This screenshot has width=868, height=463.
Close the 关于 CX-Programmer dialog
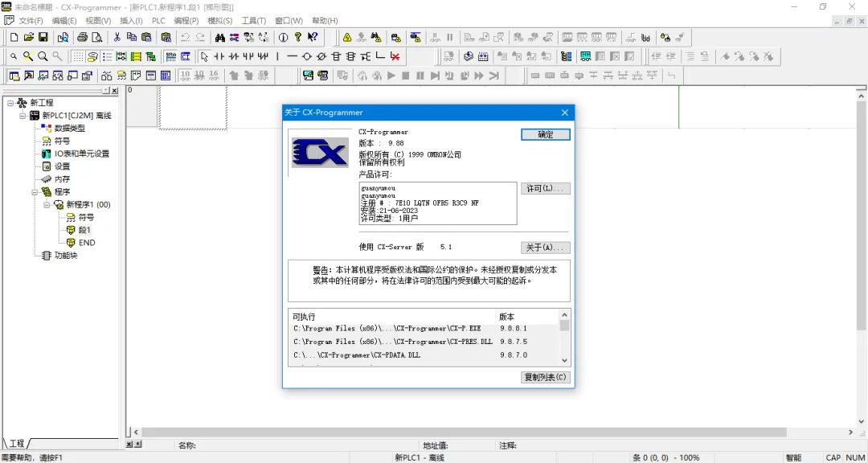point(565,113)
